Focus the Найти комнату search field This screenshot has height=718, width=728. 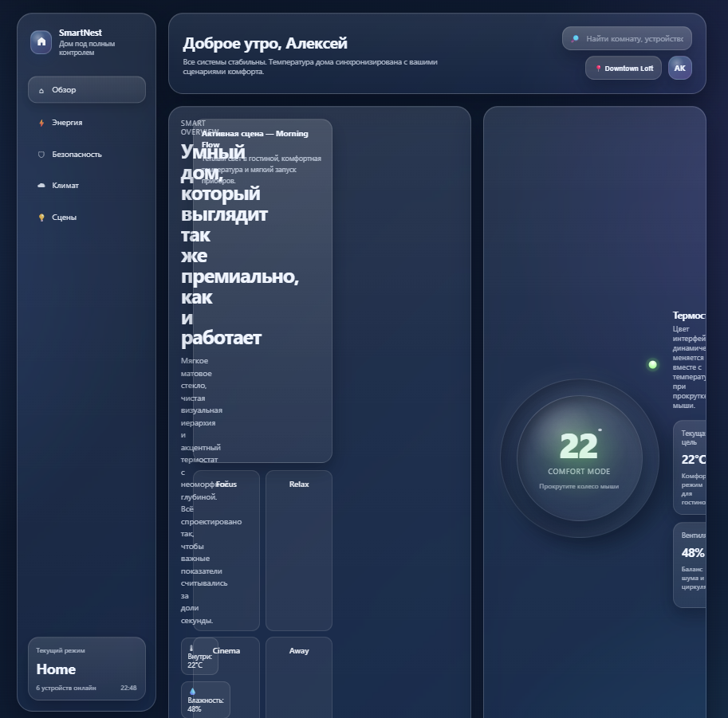627,38
